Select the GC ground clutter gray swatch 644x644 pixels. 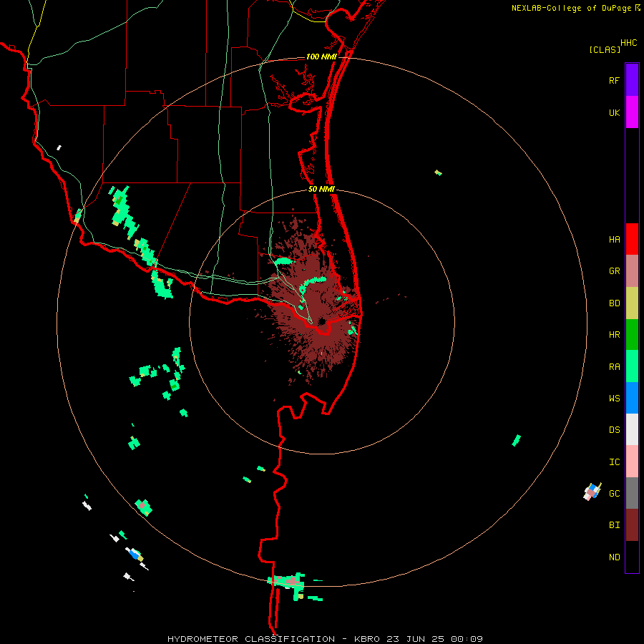pos(632,493)
